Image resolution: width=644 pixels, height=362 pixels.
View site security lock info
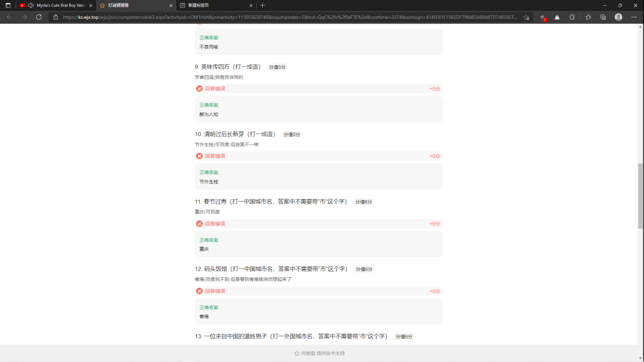(56, 17)
